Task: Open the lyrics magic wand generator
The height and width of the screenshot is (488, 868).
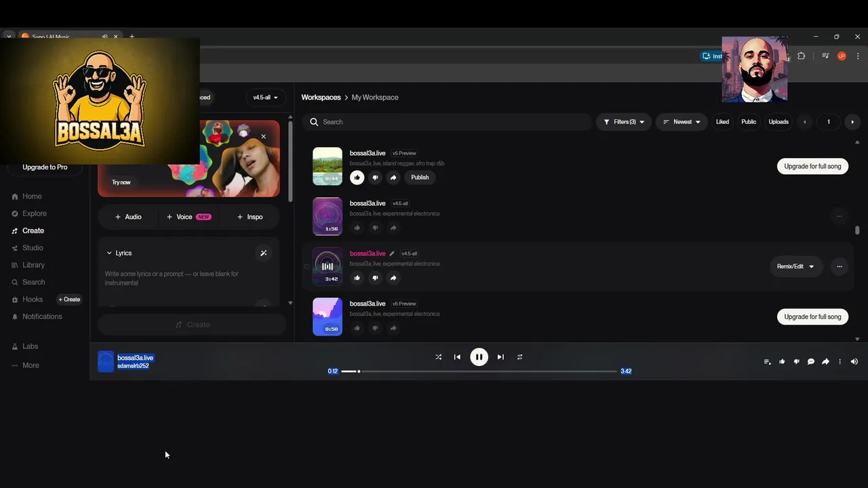Action: coord(264,253)
